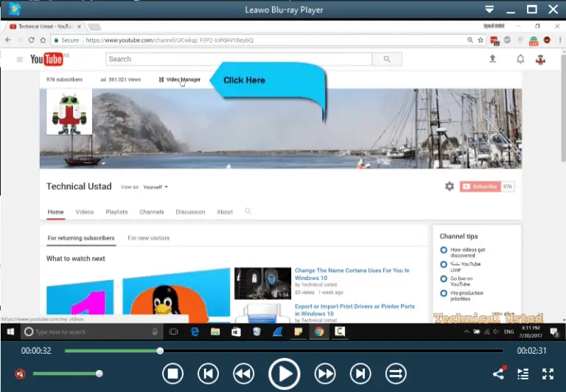The image size is (566, 392).
Task: Fast forward the video
Action: [x=325, y=374]
